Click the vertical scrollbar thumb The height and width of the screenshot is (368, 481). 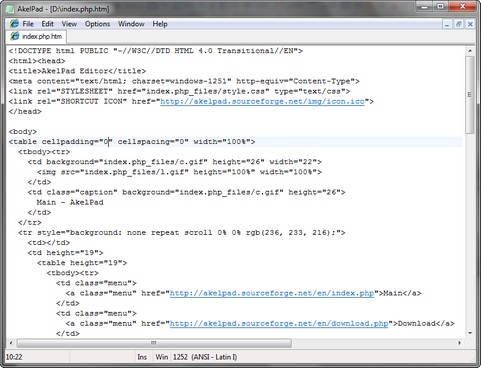click(470, 95)
